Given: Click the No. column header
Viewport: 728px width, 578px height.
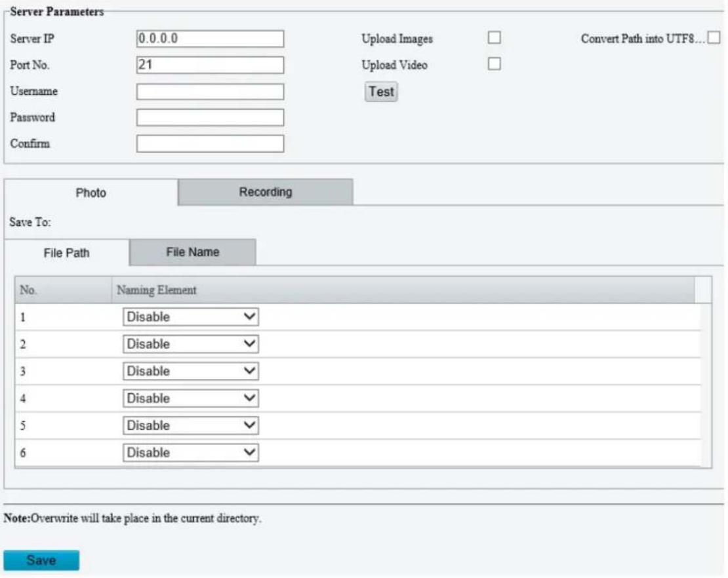Looking at the screenshot, I should click(x=63, y=290).
